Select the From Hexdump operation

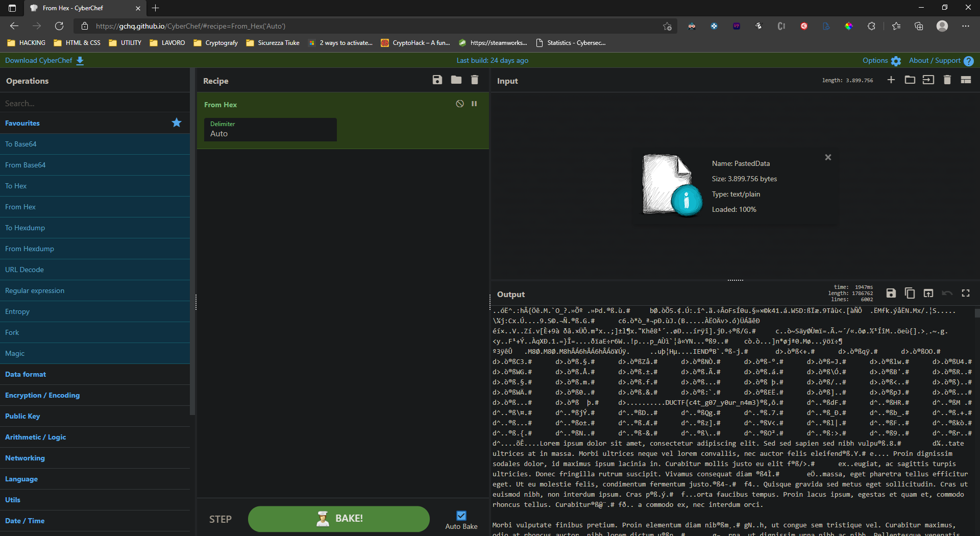[x=95, y=249]
